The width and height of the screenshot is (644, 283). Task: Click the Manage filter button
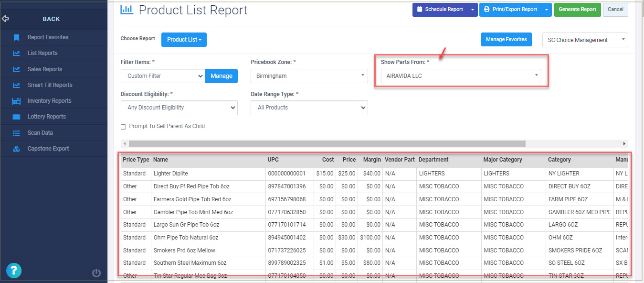[222, 76]
